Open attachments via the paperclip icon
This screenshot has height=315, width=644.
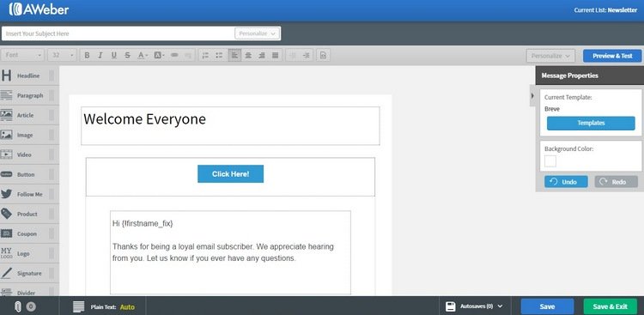[18, 306]
